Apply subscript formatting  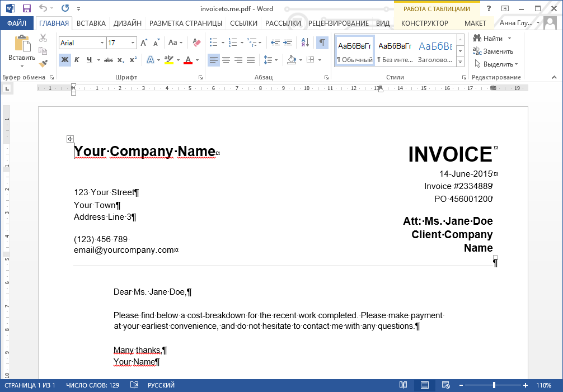tap(121, 60)
